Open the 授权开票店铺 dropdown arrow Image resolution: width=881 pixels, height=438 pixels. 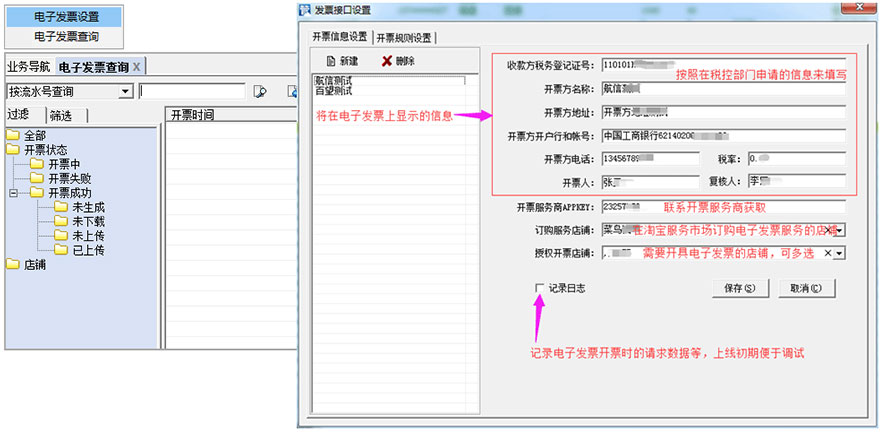[x=839, y=253]
